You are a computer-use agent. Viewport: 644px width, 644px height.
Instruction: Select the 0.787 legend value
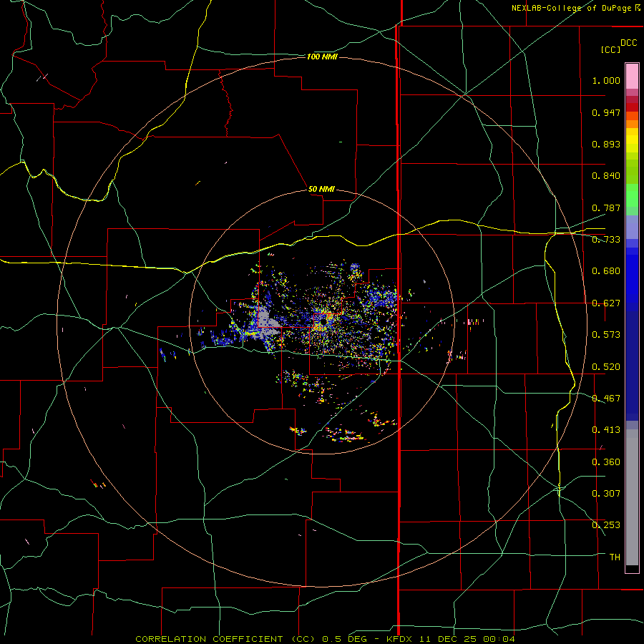click(606, 208)
